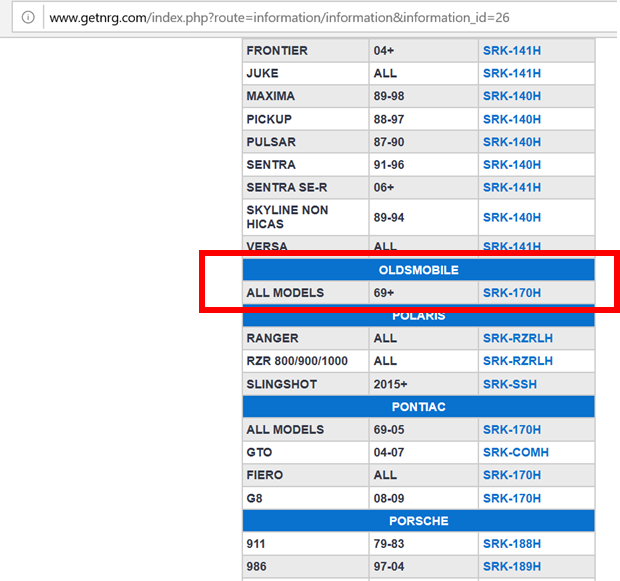
Task: Select ALL MODELS cell under PONTIAC
Action: coord(306,430)
